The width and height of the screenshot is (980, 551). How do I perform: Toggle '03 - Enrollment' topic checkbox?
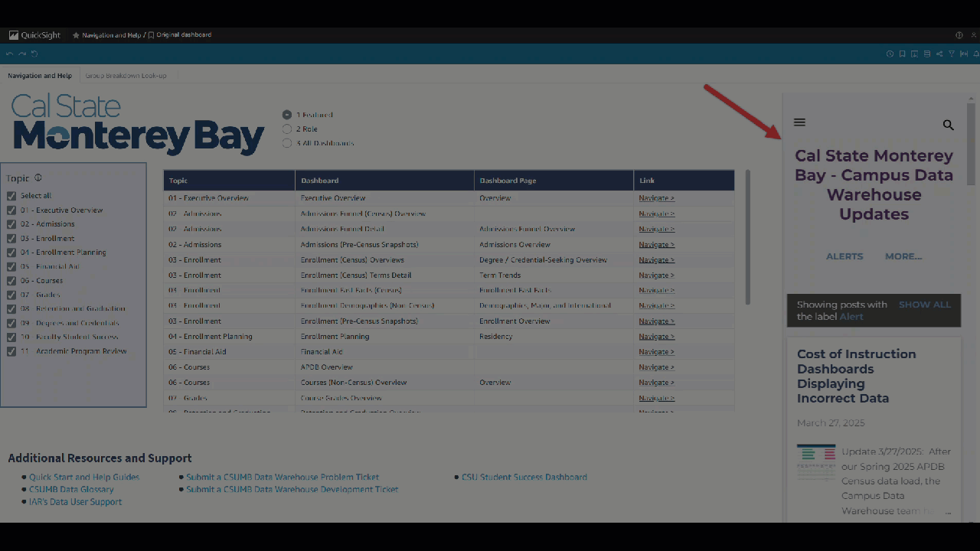[11, 238]
